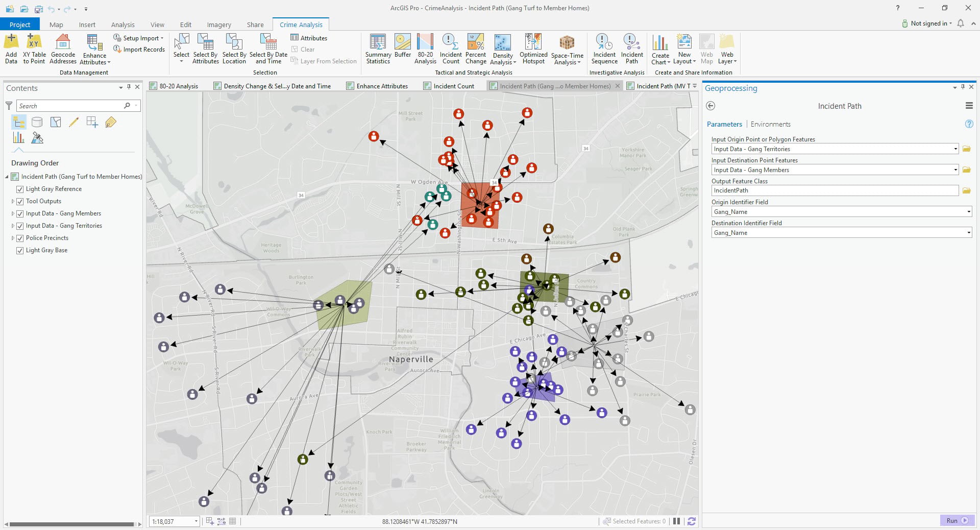
Task: Toggle the Light Gray Reference layer checkbox
Action: click(x=20, y=189)
